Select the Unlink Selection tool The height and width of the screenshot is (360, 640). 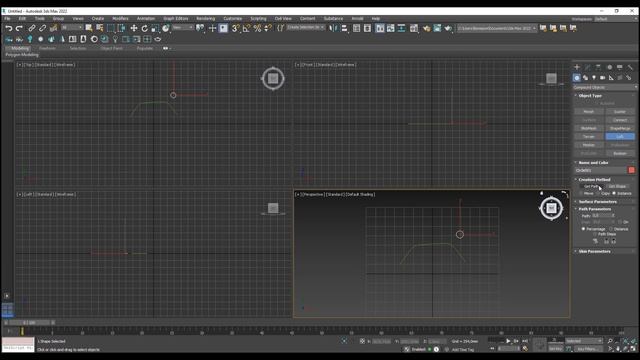(42, 28)
